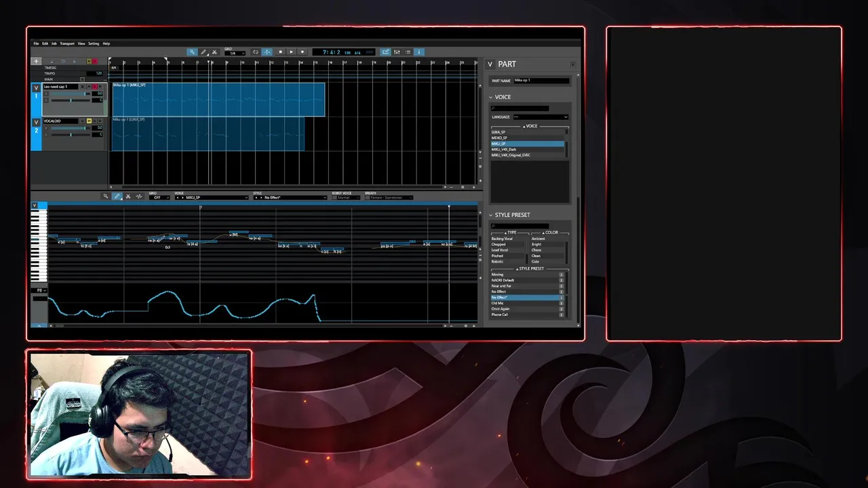Adjust pan slider on VOCALOID track
868x488 pixels.
point(71,135)
